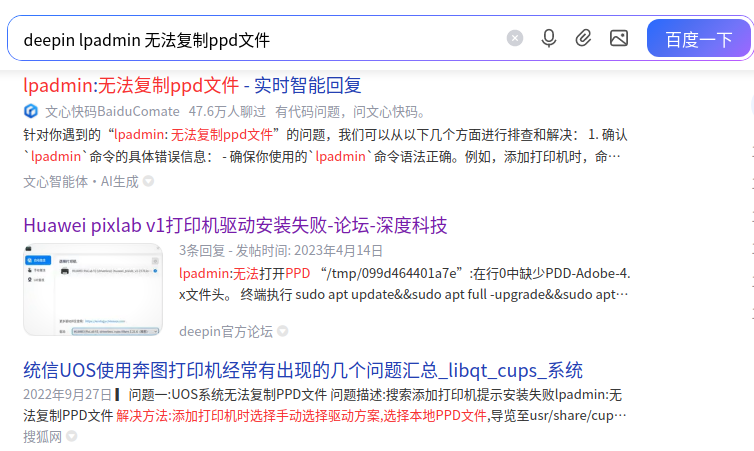Image resolution: width=754 pixels, height=451 pixels.
Task: Click the 47.6万人聊过 text
Action: pos(227,112)
